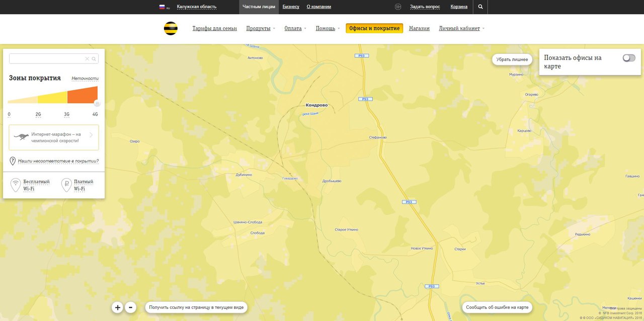Image resolution: width=644 pixels, height=321 pixels.
Task: Click the search magnifier in the top bar
Action: pyautogui.click(x=480, y=7)
